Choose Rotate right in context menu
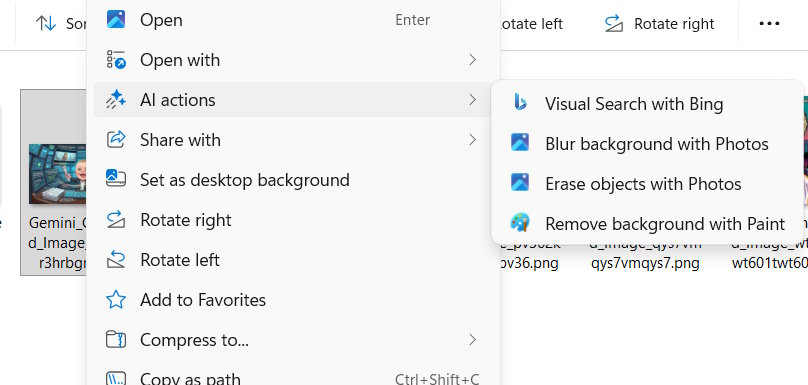The image size is (808, 385). tap(293, 220)
